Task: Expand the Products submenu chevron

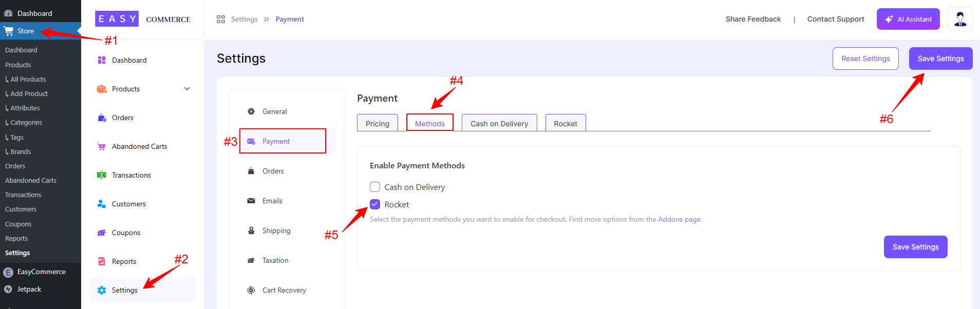Action: [x=187, y=89]
